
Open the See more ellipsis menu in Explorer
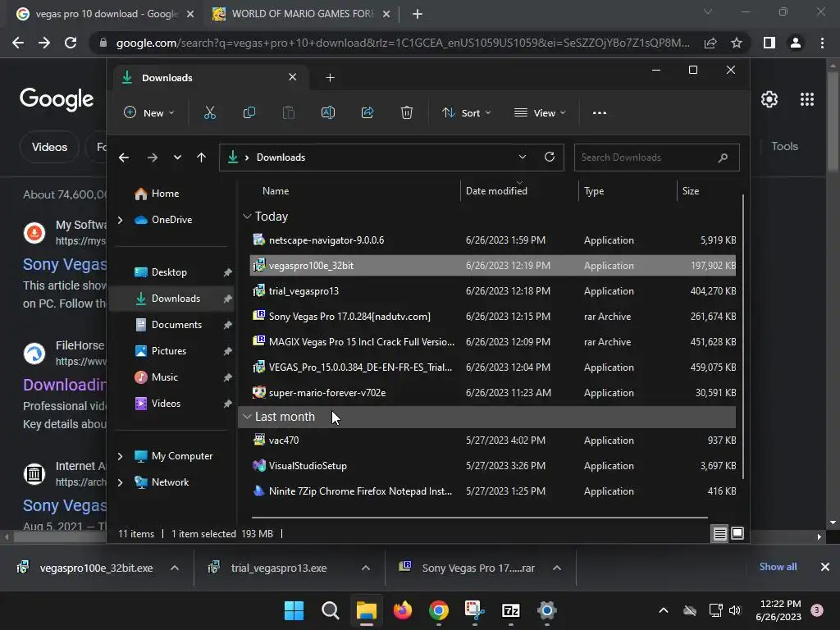pos(600,113)
